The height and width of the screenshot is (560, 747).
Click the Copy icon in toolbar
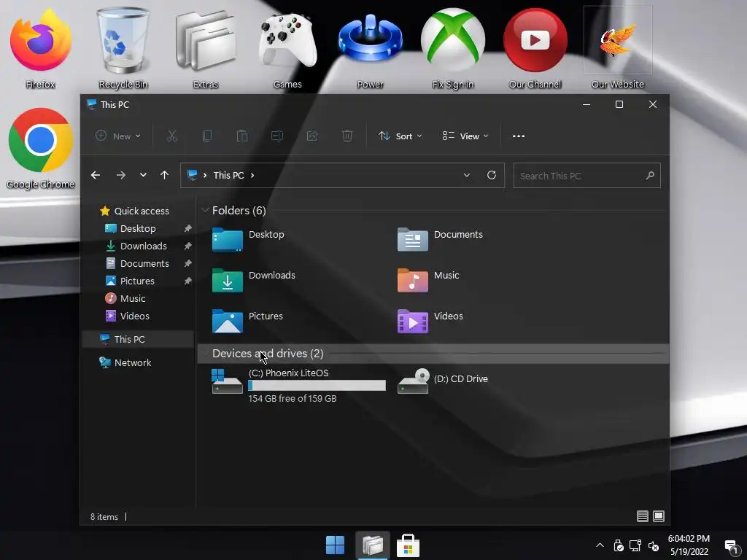coord(206,136)
